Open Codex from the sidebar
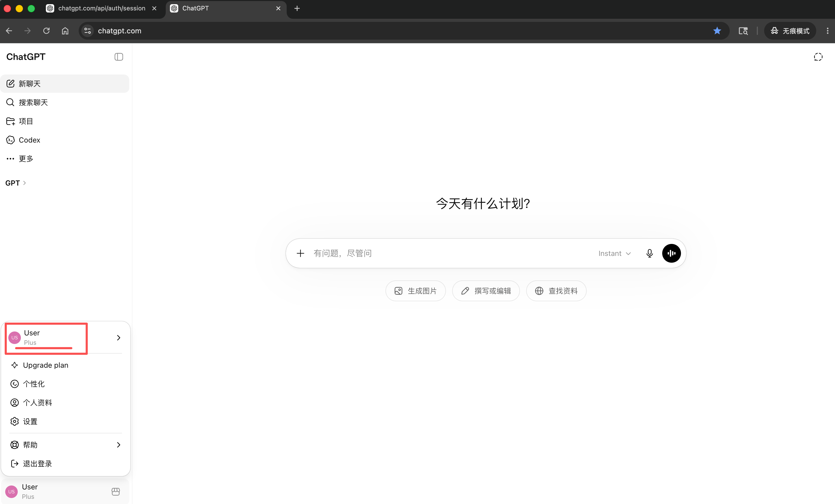The image size is (835, 504). 65,140
